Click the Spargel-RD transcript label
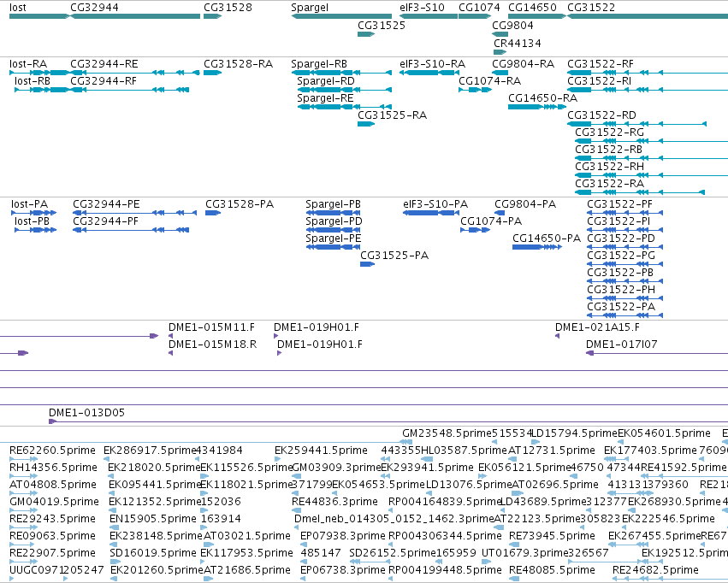This screenshot has height=583, width=728. click(x=326, y=81)
